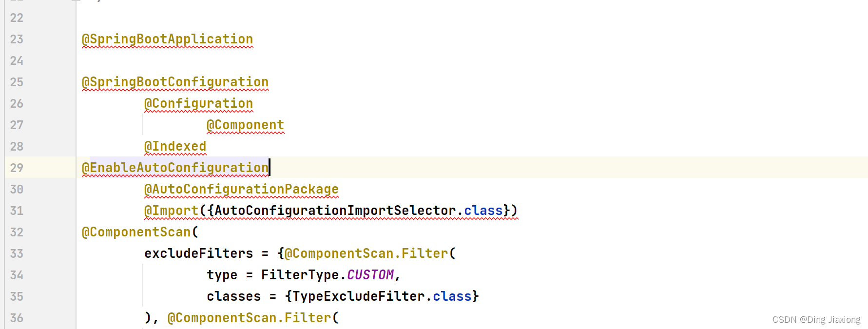868x329 pixels.
Task: Click the classes attribute on line 35
Action: click(233, 296)
